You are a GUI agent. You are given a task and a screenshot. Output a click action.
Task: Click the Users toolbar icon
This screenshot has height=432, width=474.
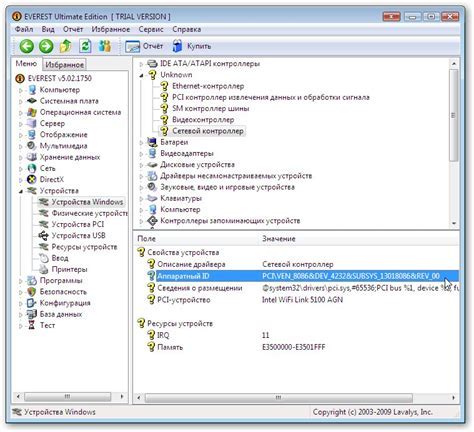point(105,46)
